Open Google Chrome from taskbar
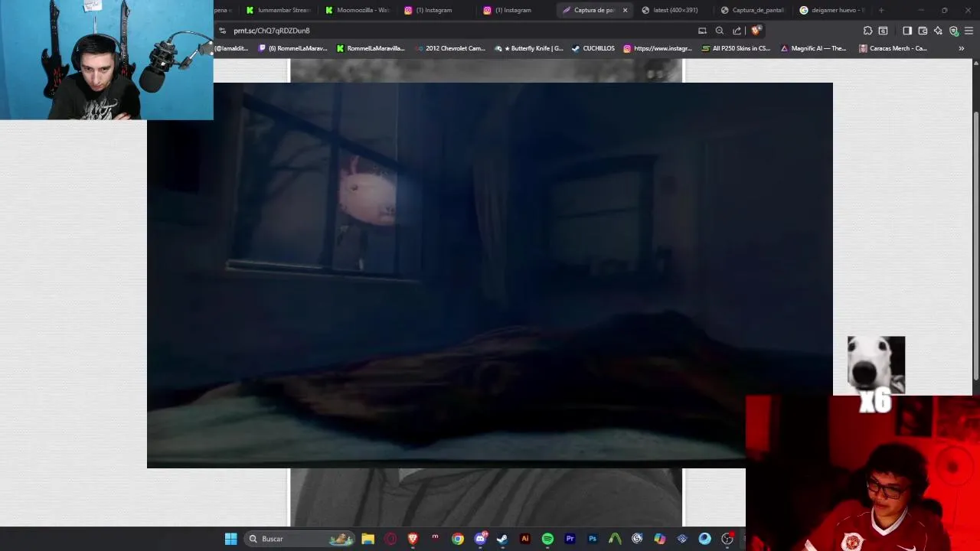This screenshot has height=551, width=980. 458,539
